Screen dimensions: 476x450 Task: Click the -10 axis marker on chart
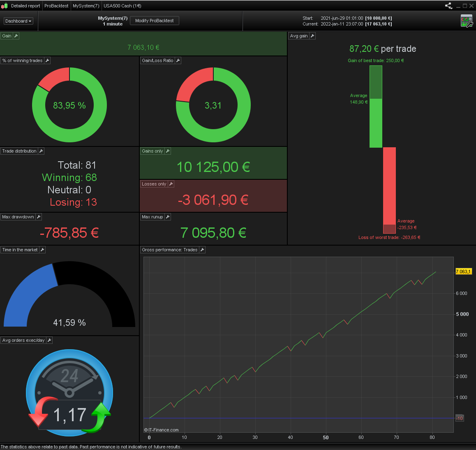pos(460,418)
